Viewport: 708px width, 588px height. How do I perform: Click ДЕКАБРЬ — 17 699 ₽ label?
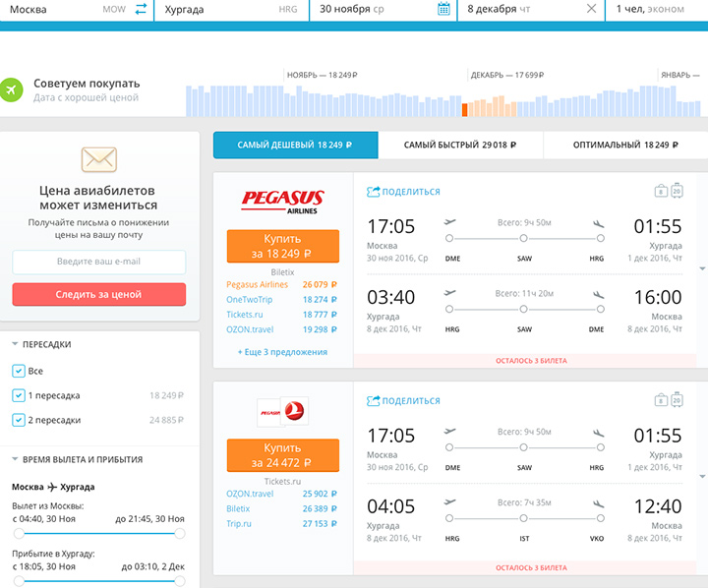click(x=507, y=75)
